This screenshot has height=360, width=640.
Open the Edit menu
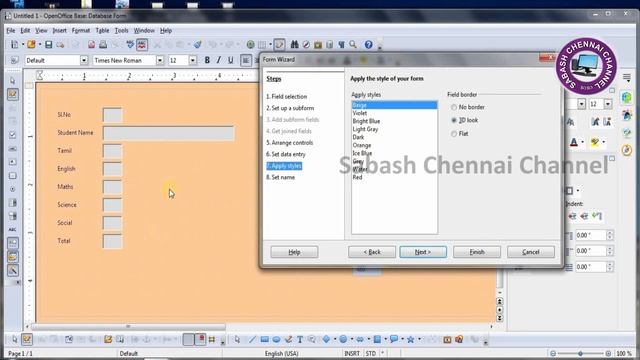25,31
